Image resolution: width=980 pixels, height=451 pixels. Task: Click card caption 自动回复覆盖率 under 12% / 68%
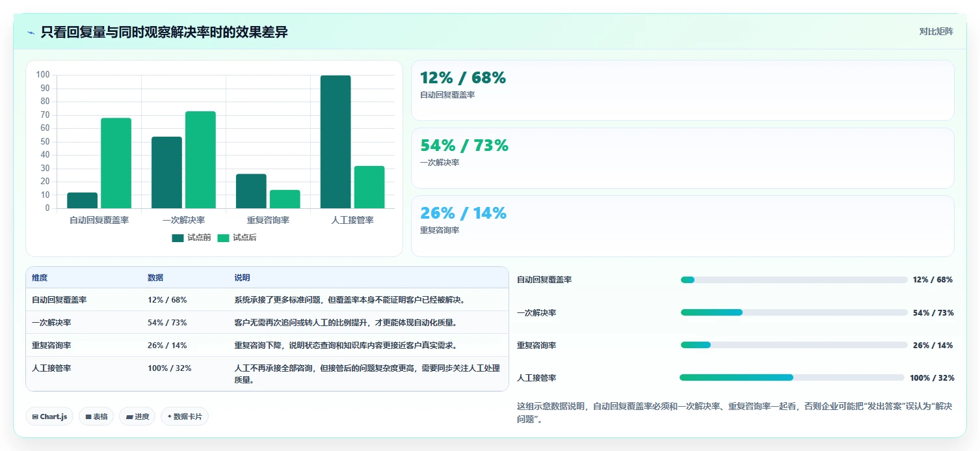[448, 95]
